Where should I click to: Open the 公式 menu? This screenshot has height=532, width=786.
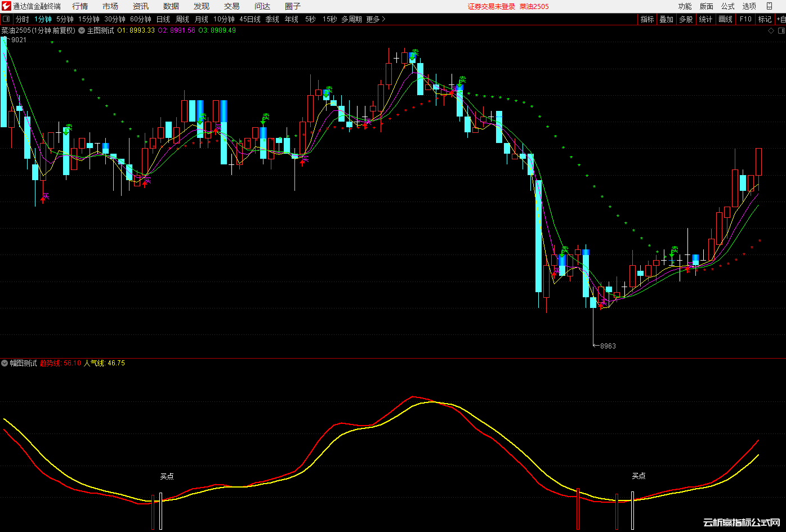tap(728, 6)
